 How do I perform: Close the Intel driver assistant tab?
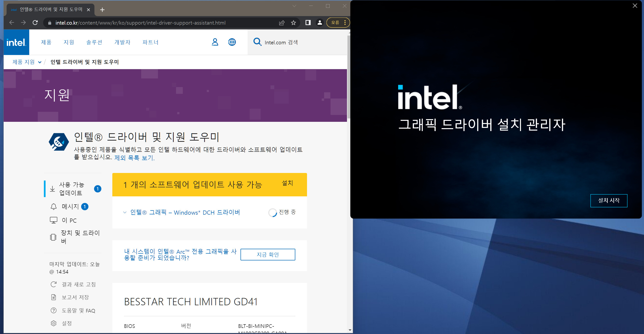click(x=88, y=10)
